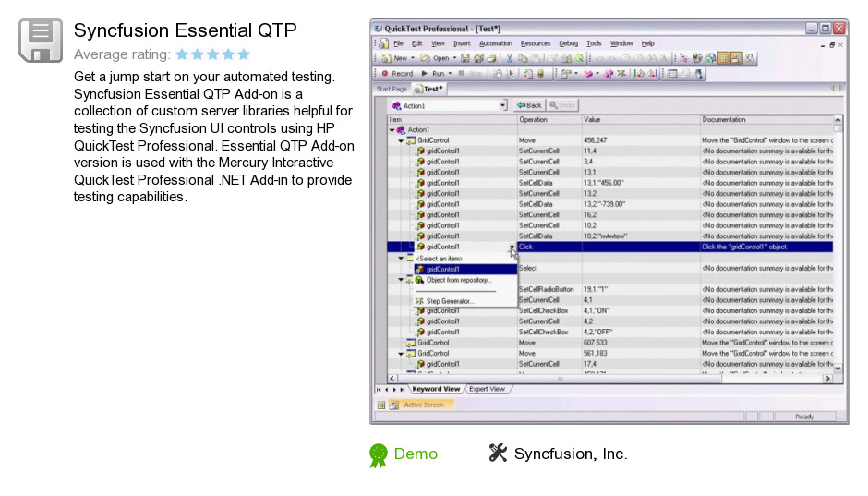
Task: Open the Resources menu
Action: (x=536, y=43)
